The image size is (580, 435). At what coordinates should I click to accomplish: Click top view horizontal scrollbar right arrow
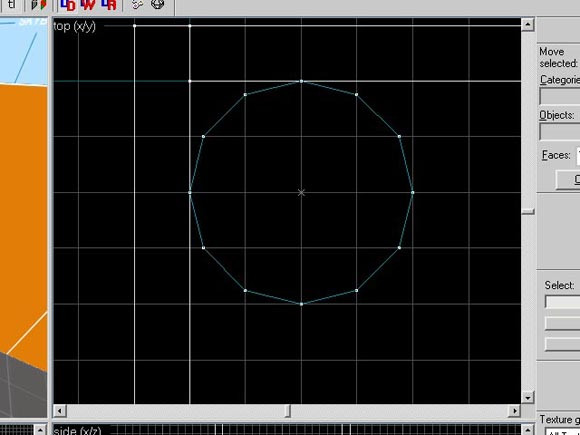coord(514,411)
